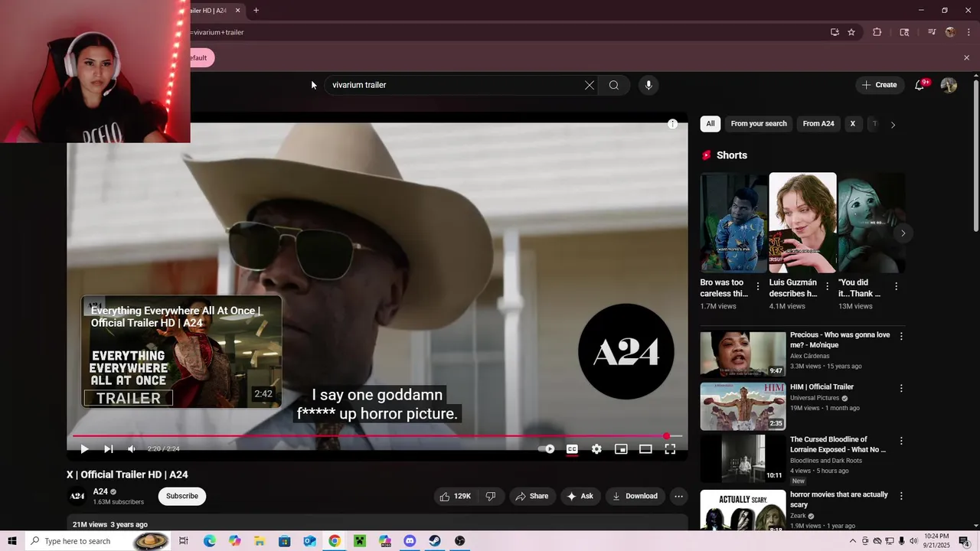This screenshot has height=551, width=980.
Task: Open options for Precious video
Action: coord(901,336)
